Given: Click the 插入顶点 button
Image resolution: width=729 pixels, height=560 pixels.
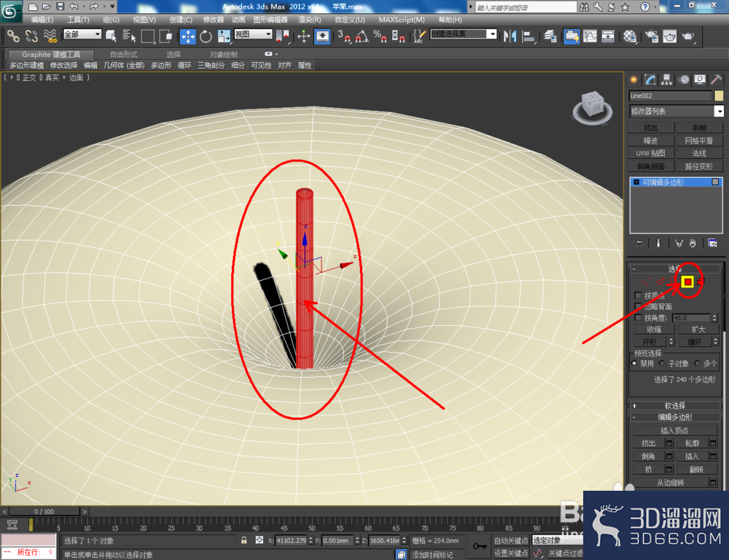Looking at the screenshot, I should 674,430.
